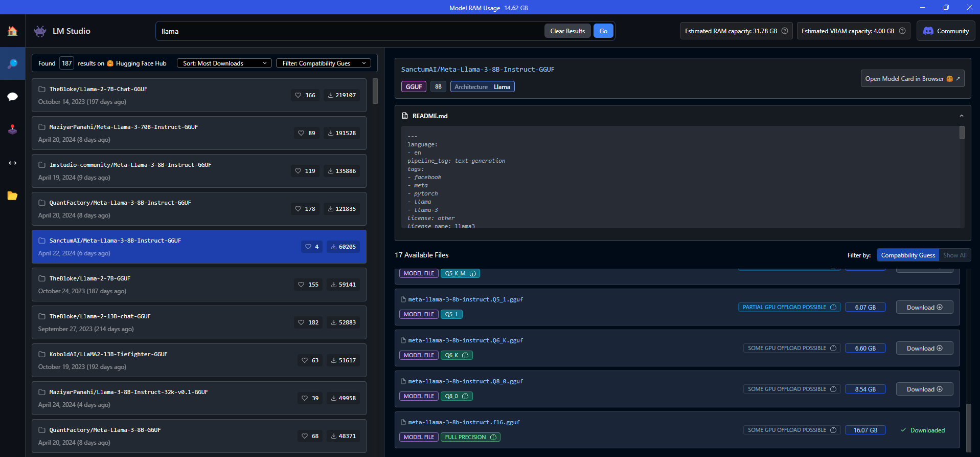Screen dimensions: 980x457
Task: Download meta-llama-3-8b-instruct.Q5_1.gguf
Action: coord(924,307)
